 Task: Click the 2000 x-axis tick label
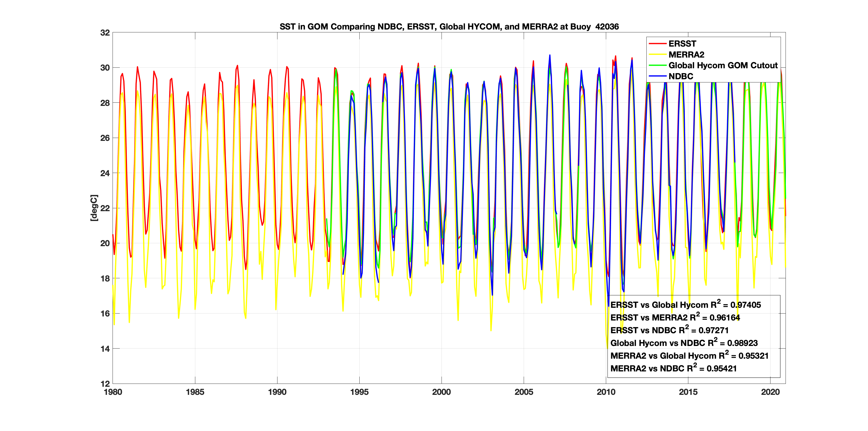coord(442,392)
